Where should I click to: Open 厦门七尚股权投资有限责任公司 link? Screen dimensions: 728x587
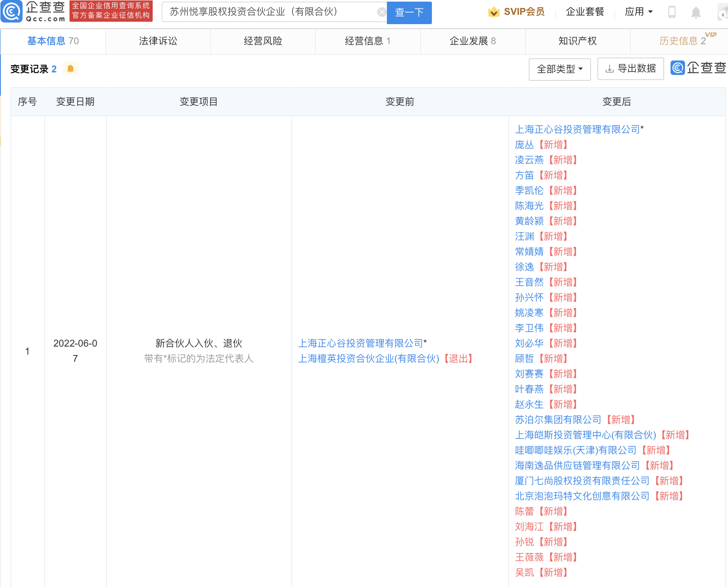[x=582, y=481]
